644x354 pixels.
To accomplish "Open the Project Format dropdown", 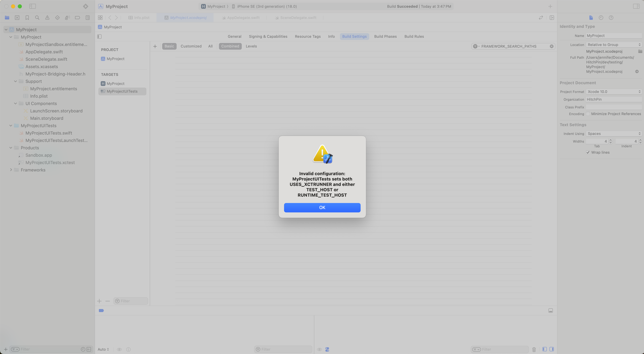I will 614,92.
